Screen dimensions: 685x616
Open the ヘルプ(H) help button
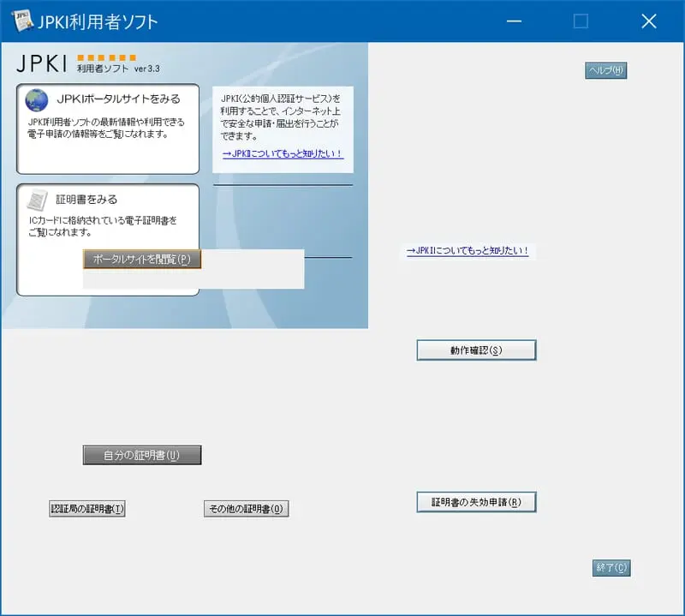[605, 70]
